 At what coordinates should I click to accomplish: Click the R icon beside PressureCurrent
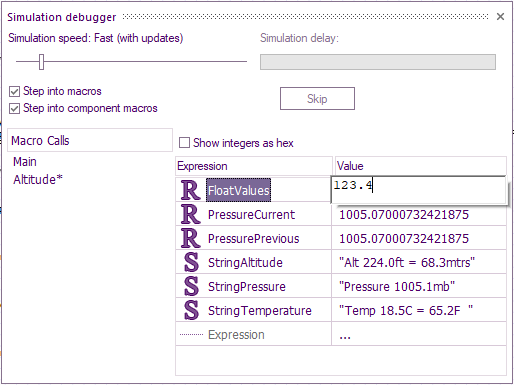(x=191, y=214)
